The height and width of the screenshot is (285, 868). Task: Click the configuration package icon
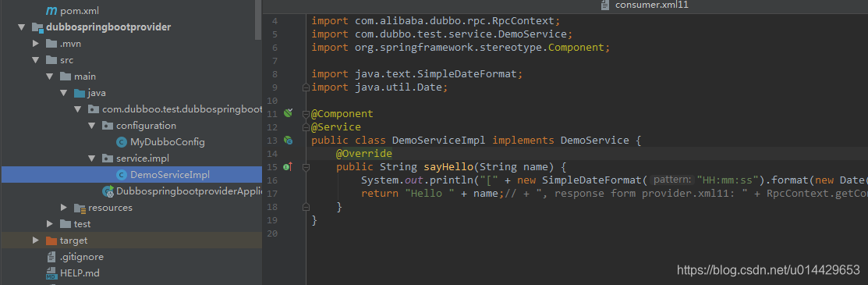[108, 126]
